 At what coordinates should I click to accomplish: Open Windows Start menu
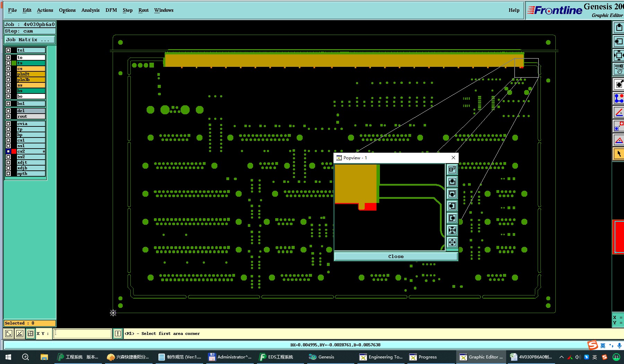click(8, 357)
